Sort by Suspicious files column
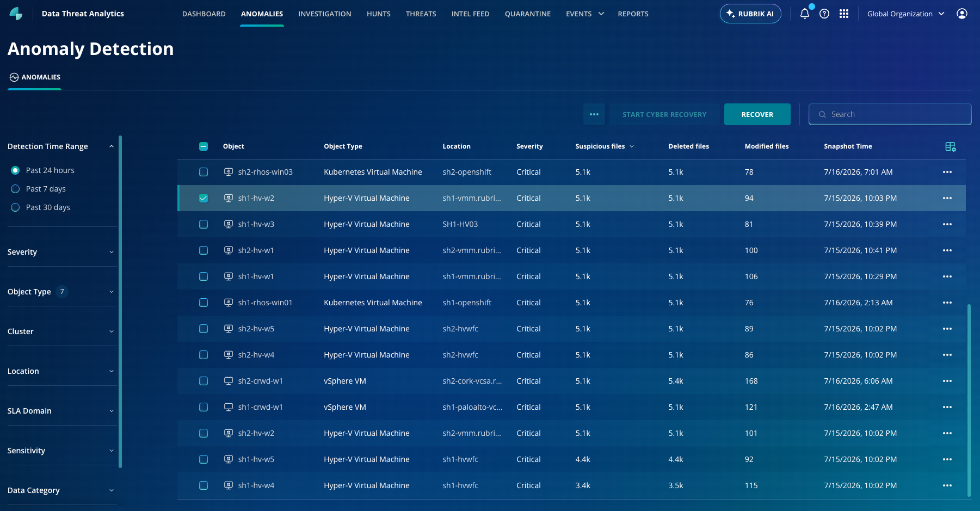 pyautogui.click(x=605, y=146)
